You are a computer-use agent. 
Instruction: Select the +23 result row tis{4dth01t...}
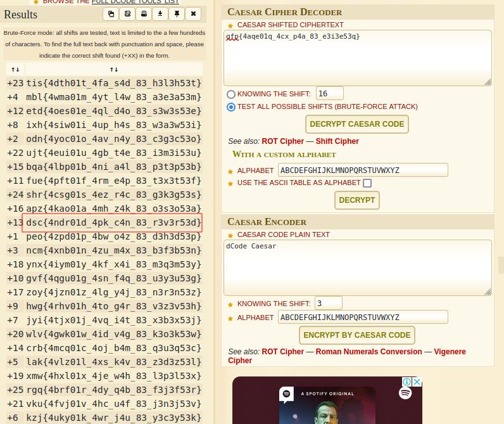[x=104, y=83]
